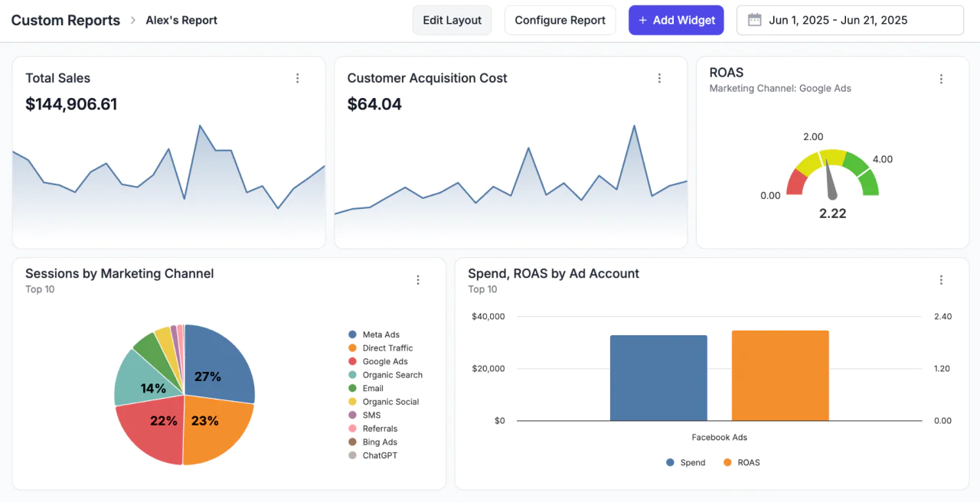
Task: Open ROAS widget three-dot menu
Action: coord(941,79)
